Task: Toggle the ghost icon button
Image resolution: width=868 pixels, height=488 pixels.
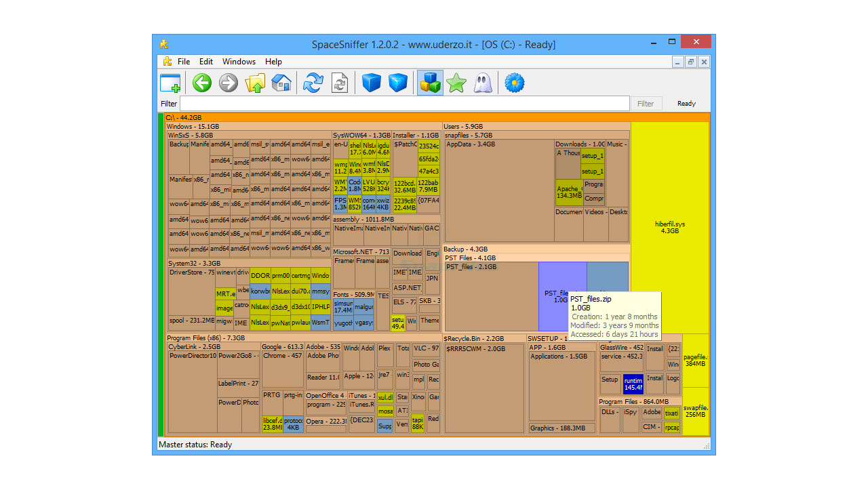Action: pyautogui.click(x=483, y=83)
